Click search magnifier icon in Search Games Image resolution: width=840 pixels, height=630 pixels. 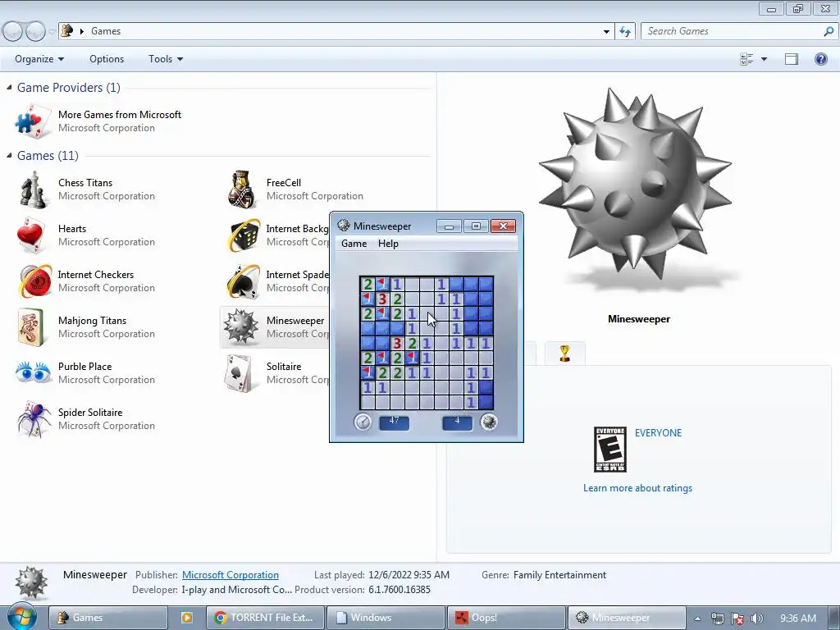coord(829,32)
